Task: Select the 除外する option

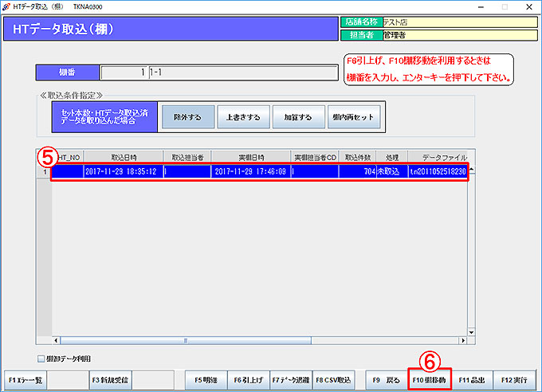Action: coord(187,116)
